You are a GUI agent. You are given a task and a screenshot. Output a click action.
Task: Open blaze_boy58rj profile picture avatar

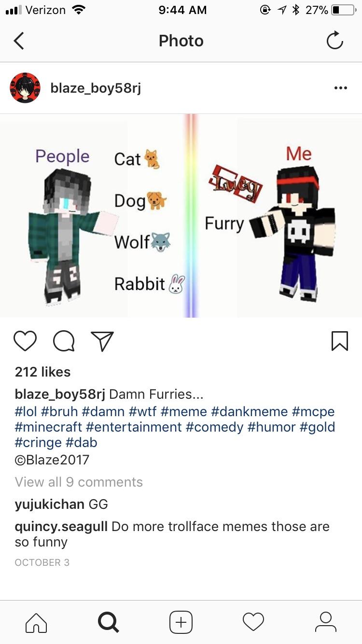25,88
